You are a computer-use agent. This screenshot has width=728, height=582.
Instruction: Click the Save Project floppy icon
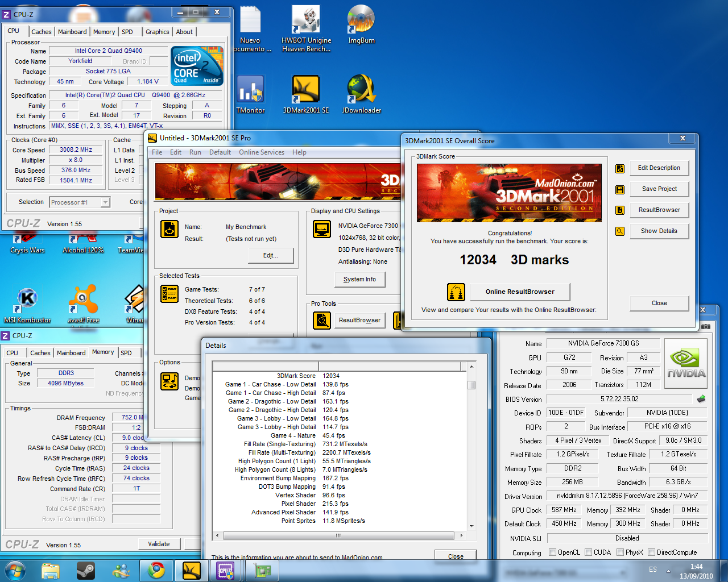tap(620, 189)
